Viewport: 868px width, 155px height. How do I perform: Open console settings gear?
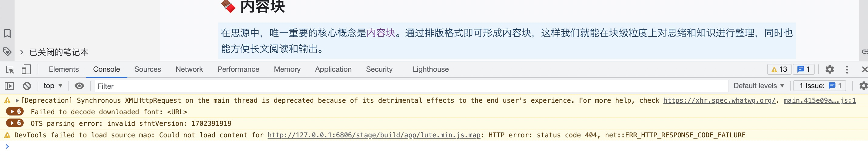coord(863,86)
